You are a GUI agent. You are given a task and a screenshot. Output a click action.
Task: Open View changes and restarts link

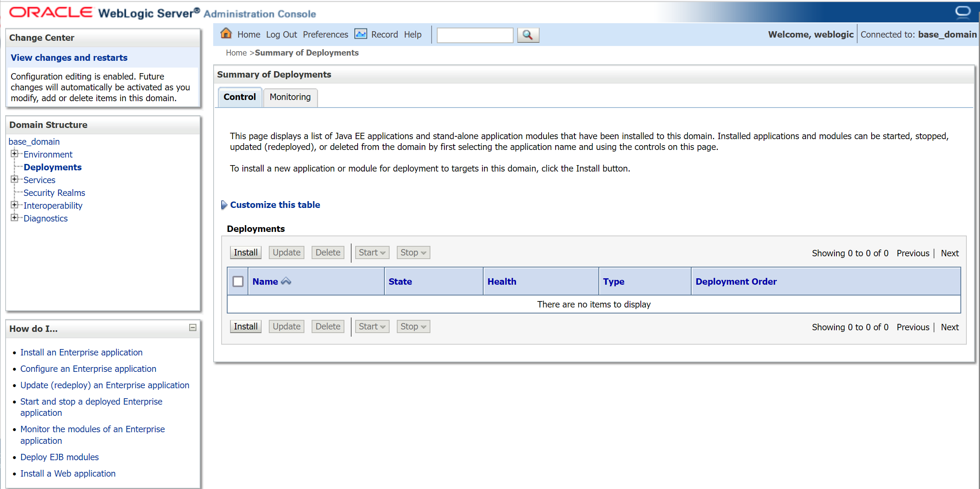(x=69, y=58)
